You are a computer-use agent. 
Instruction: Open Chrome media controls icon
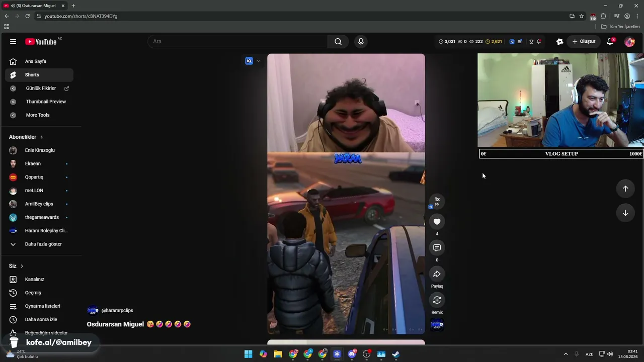(x=616, y=16)
